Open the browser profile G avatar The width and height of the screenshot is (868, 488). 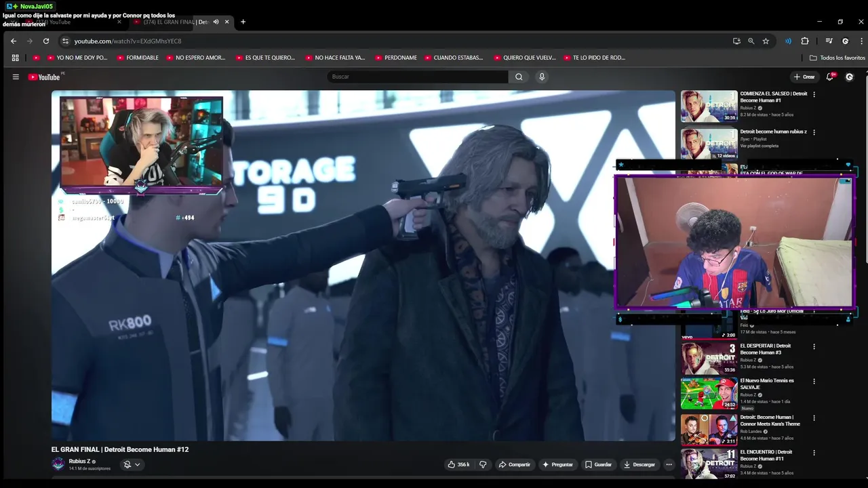click(x=845, y=41)
